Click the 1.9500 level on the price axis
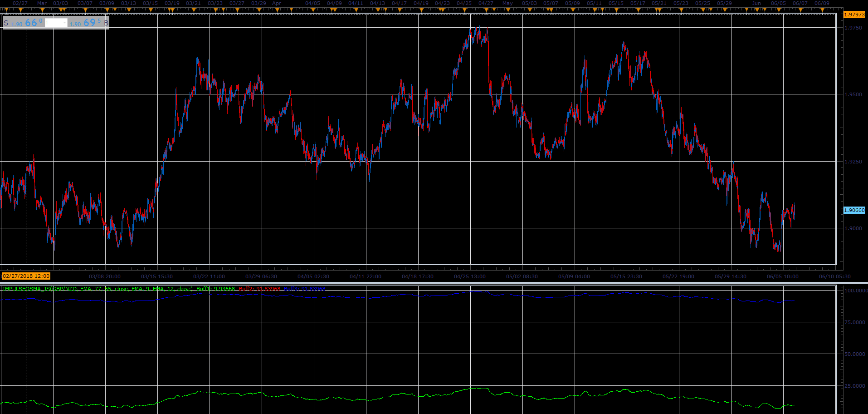 (853, 94)
